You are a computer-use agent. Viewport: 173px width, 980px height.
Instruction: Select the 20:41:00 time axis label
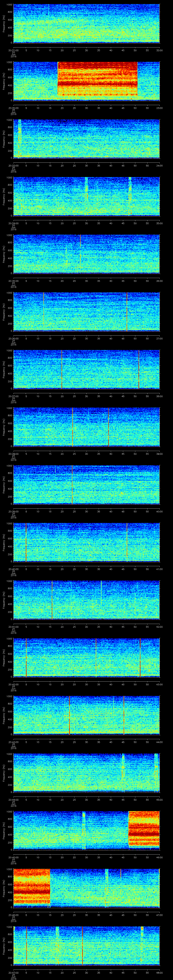point(14,627)
